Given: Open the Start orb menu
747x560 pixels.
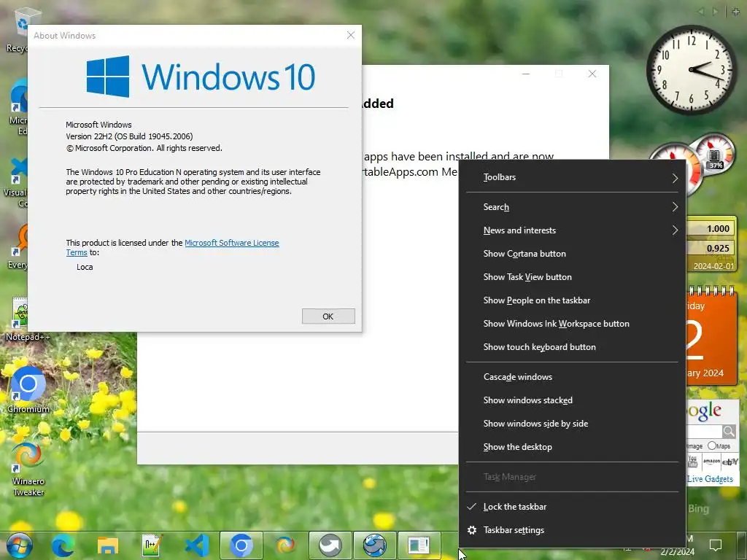Looking at the screenshot, I should tap(19, 545).
